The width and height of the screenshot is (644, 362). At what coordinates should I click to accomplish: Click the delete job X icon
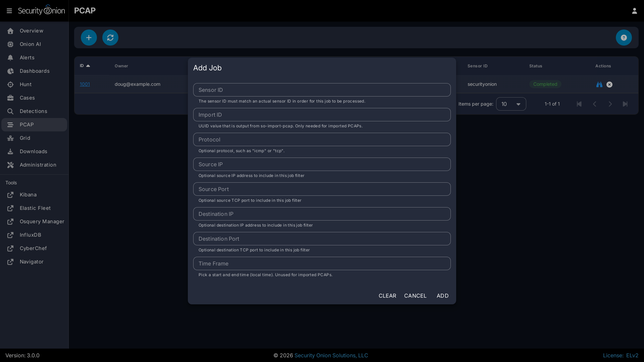609,84
